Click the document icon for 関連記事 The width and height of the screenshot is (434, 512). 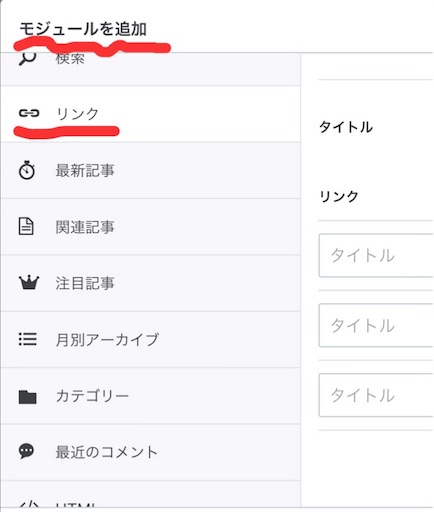click(26, 227)
